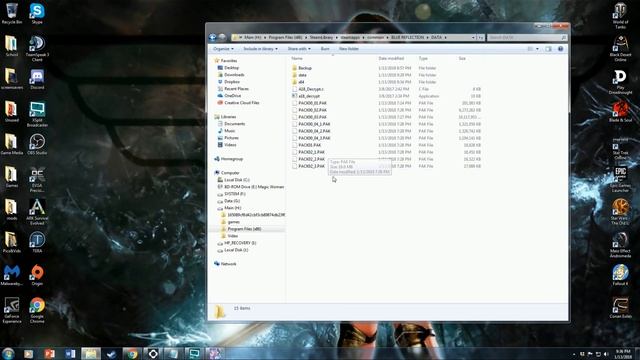Screen dimensions: 640x360
Task: Toggle the Explorer preview pane button
Action: (x=548, y=49)
